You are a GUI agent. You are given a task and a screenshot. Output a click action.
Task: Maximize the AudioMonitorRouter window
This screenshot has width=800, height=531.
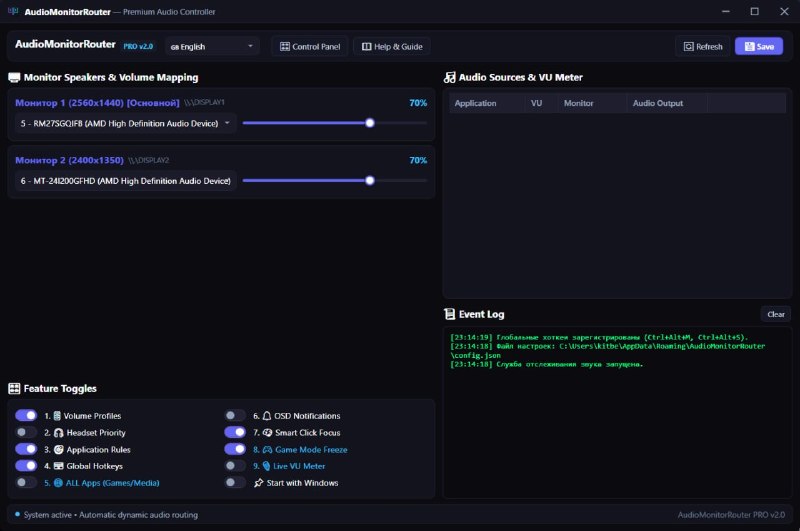755,11
